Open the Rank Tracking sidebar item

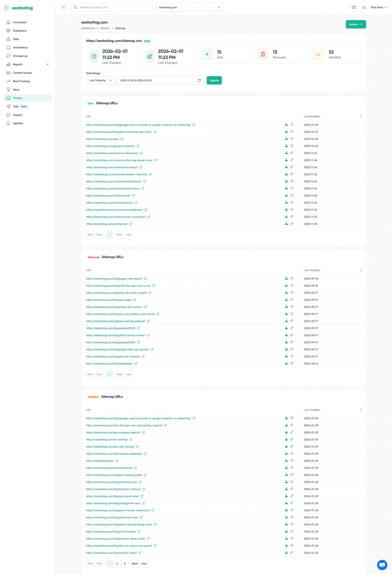pyautogui.click(x=22, y=81)
